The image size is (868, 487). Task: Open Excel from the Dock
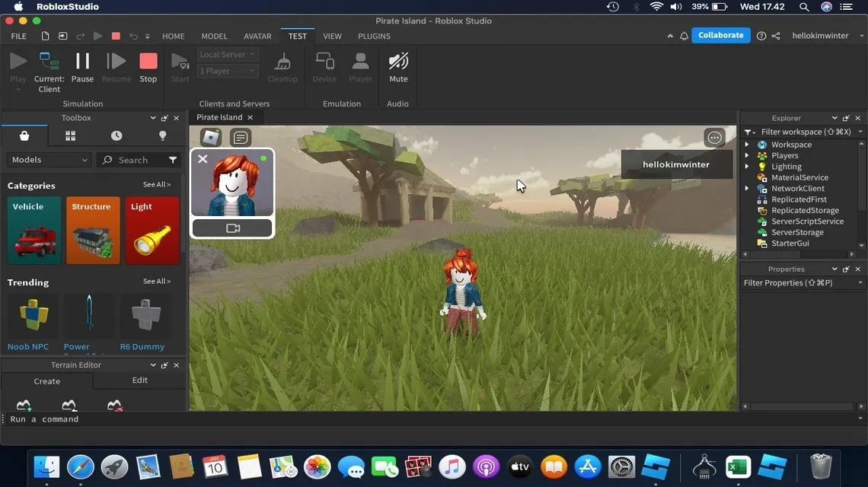click(x=738, y=467)
